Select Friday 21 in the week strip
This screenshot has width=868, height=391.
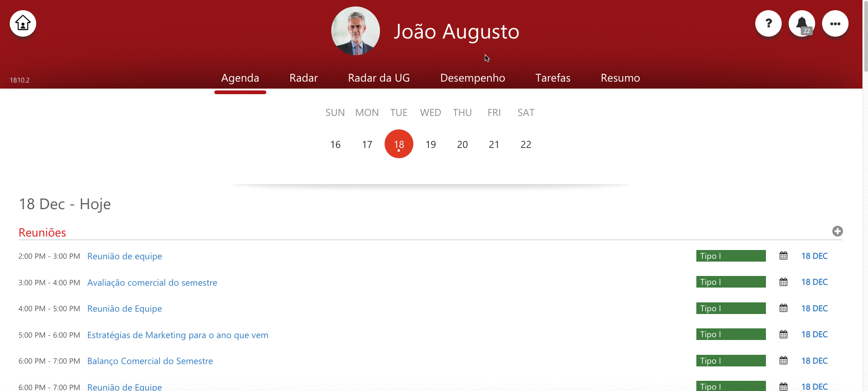tap(494, 144)
